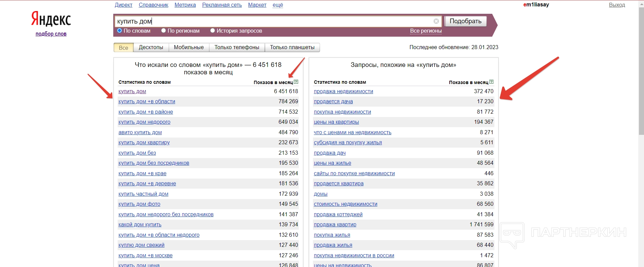Open the 'Маркет' top menu link
The image size is (644, 267).
(257, 5)
